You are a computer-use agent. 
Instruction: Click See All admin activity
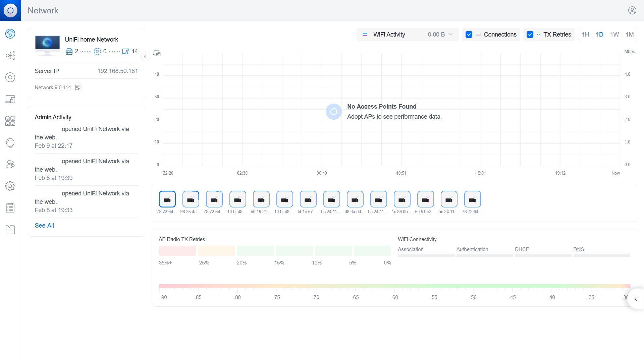tap(44, 226)
